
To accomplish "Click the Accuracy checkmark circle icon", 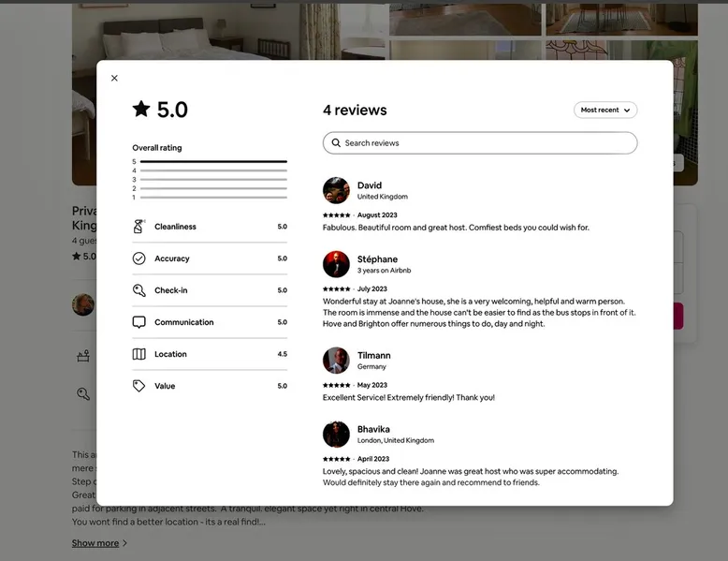I will click(138, 258).
